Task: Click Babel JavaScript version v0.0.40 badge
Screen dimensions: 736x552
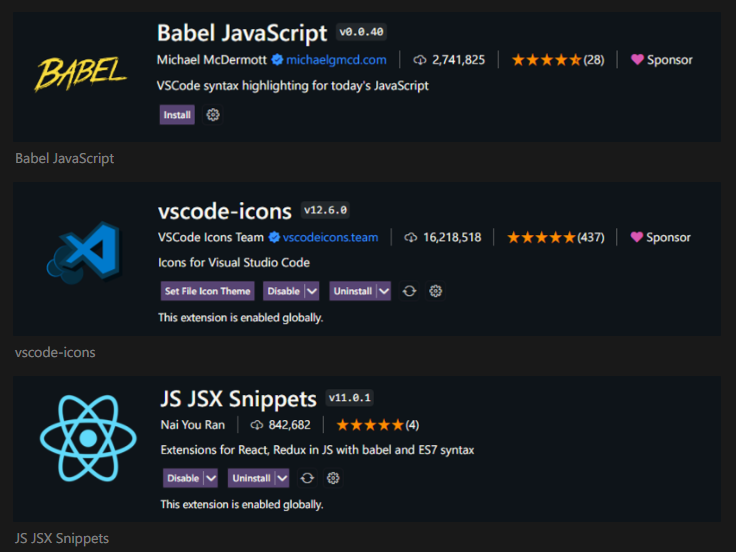Action: [361, 32]
